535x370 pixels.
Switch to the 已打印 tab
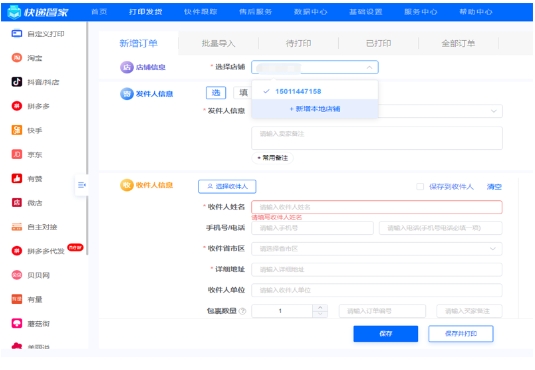click(378, 43)
